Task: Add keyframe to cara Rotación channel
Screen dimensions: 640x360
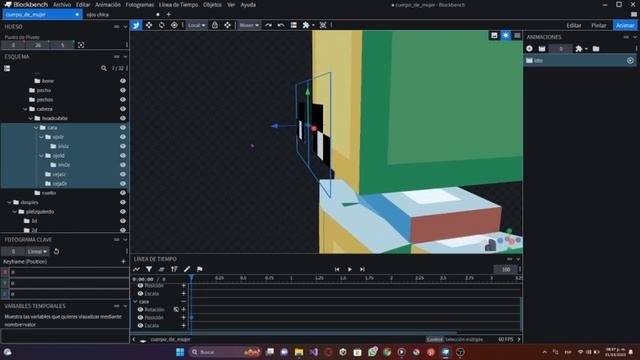Action: tap(184, 310)
